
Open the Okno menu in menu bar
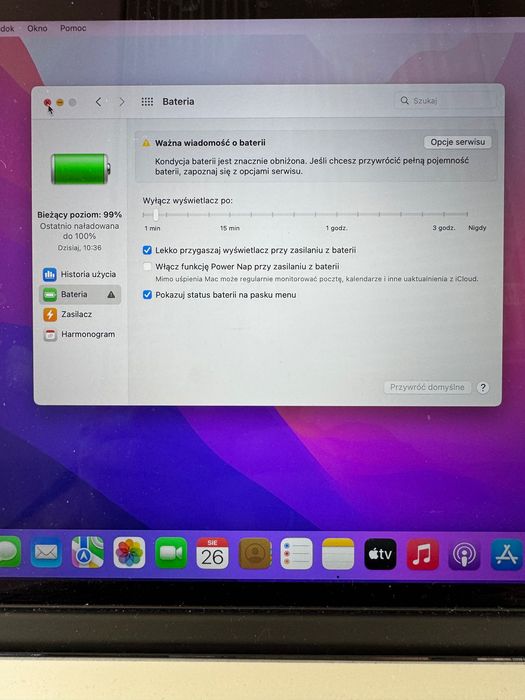37,28
